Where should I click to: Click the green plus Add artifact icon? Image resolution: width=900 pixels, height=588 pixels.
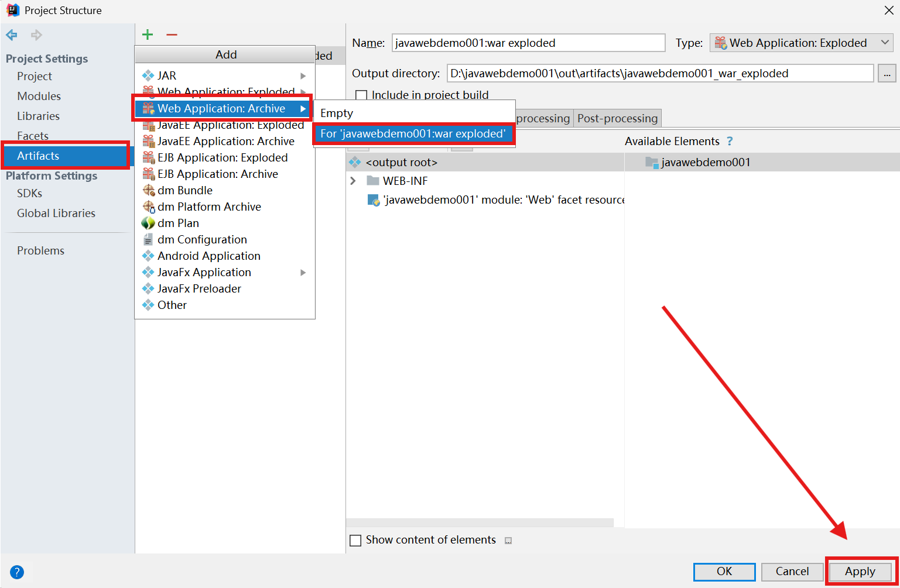tap(148, 35)
